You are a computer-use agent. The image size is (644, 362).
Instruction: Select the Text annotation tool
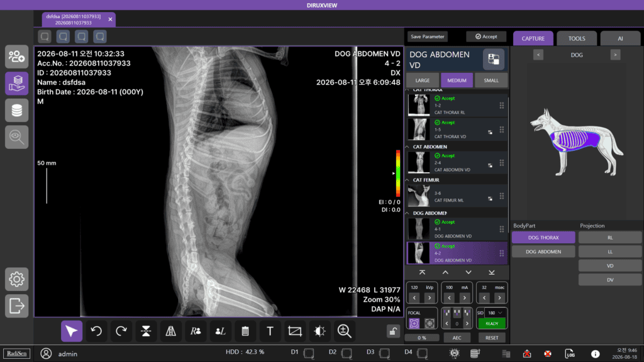(270, 331)
